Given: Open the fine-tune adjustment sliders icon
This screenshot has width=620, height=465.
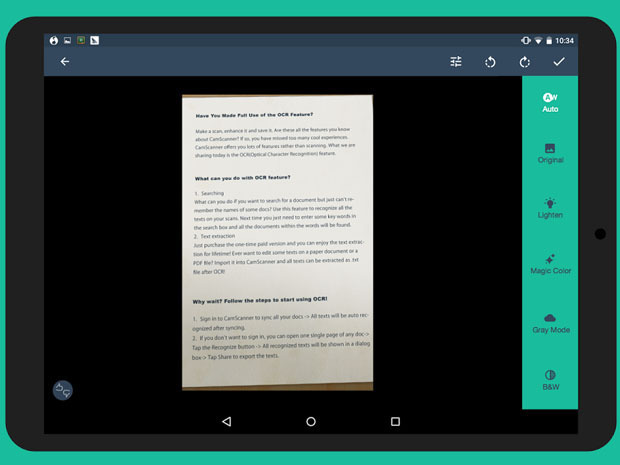Looking at the screenshot, I should pyautogui.click(x=456, y=62).
